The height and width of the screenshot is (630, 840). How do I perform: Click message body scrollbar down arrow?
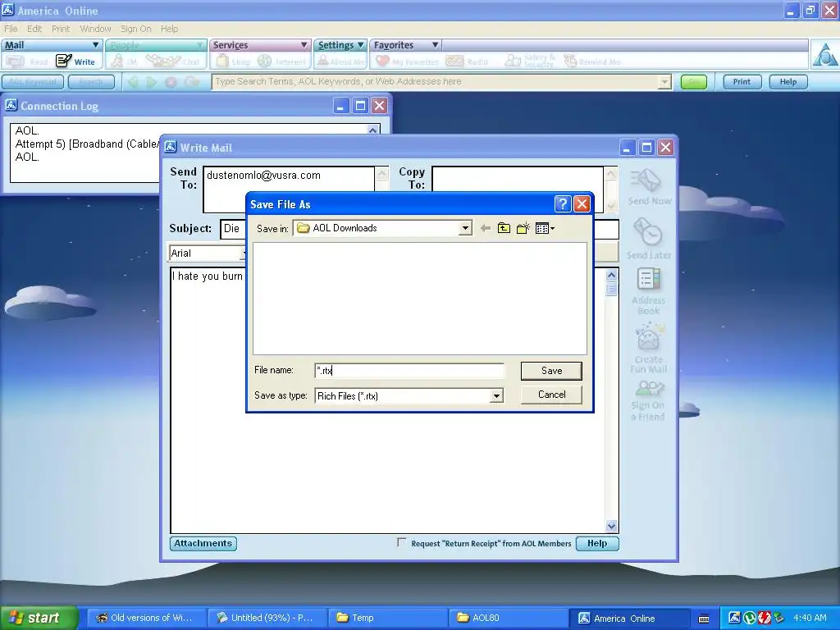[x=611, y=526]
